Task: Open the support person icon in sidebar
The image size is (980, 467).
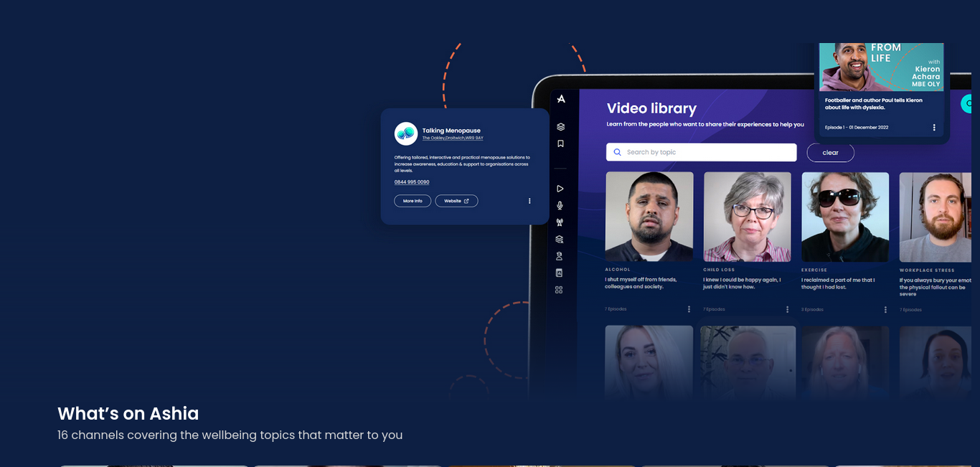Action: coord(560,256)
